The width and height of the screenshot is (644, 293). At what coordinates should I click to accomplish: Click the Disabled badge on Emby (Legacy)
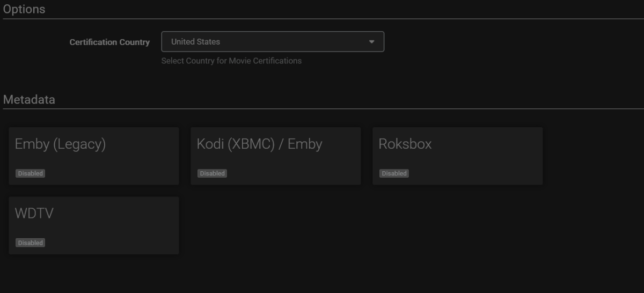(x=30, y=173)
